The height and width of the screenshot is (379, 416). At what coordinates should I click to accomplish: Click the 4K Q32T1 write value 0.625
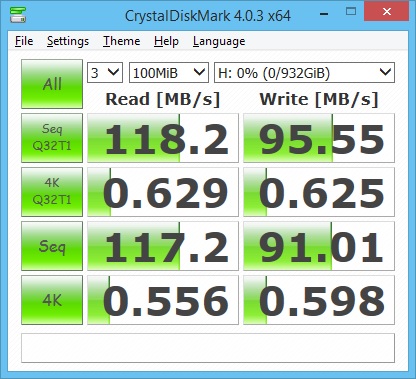pyautogui.click(x=319, y=192)
